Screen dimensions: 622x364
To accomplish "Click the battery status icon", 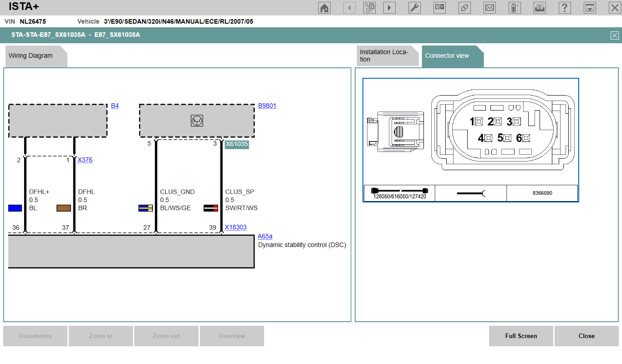I will 515,8.
